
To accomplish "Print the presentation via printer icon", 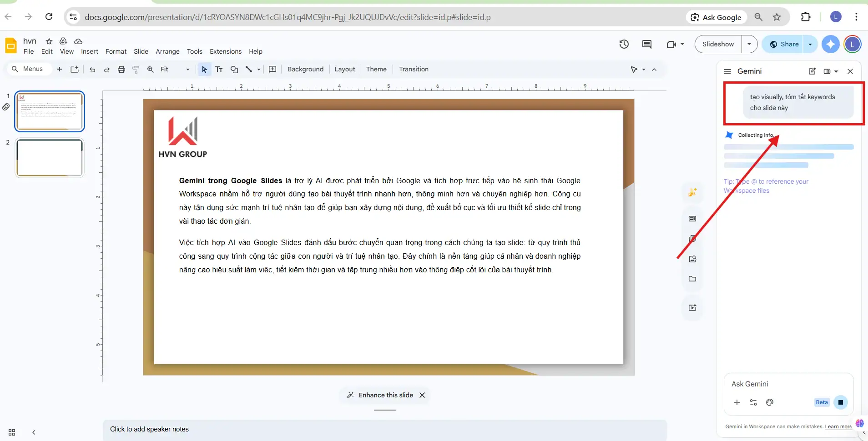I will [121, 69].
